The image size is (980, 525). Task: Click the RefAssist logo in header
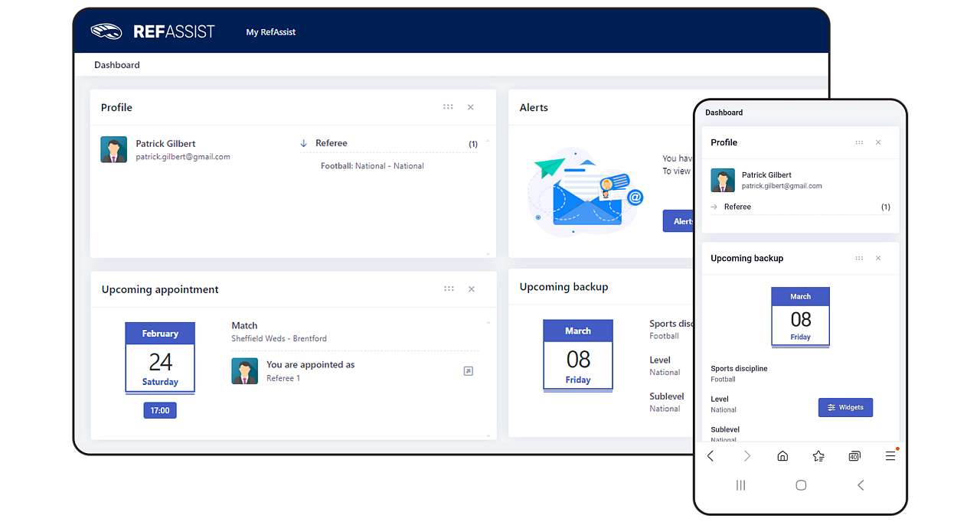pyautogui.click(x=152, y=31)
